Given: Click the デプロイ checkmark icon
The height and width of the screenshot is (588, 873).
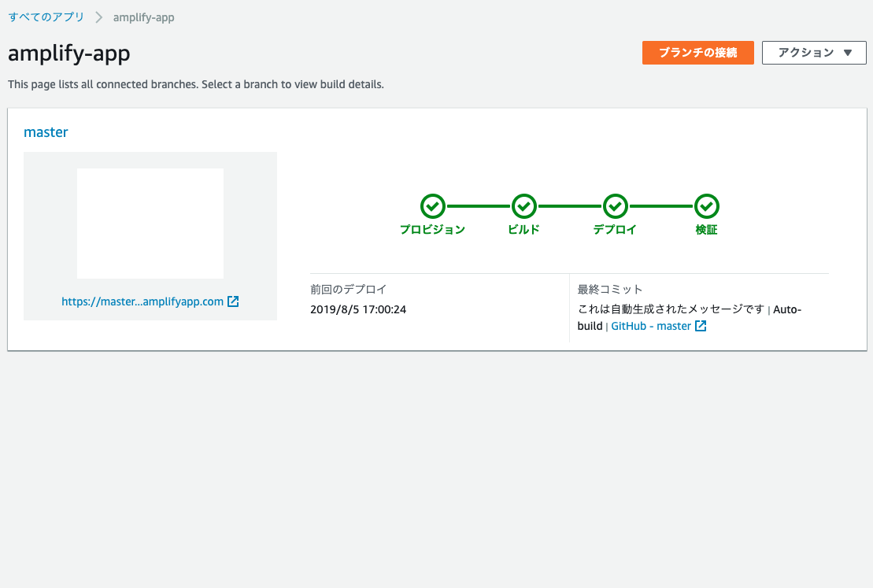Looking at the screenshot, I should tap(616, 206).
